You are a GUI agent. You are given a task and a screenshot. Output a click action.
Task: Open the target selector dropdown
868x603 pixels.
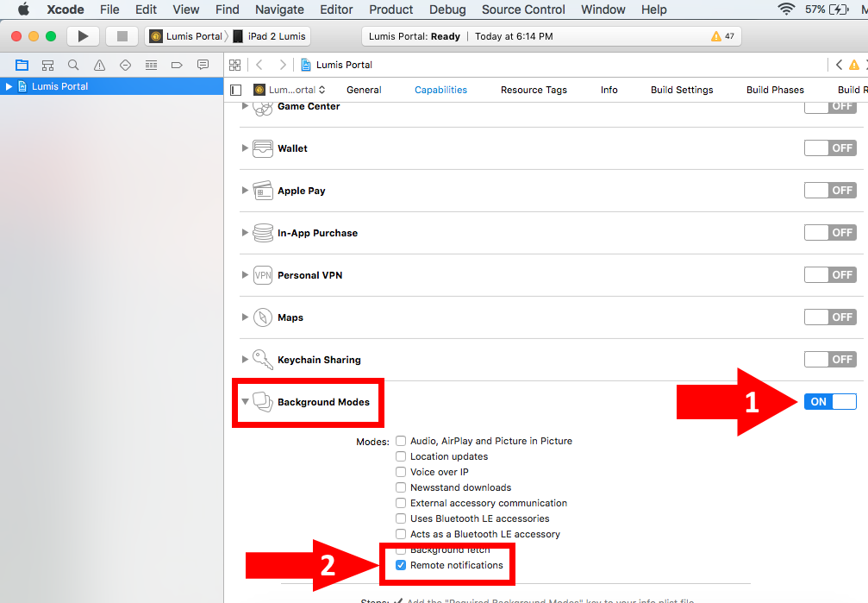290,90
